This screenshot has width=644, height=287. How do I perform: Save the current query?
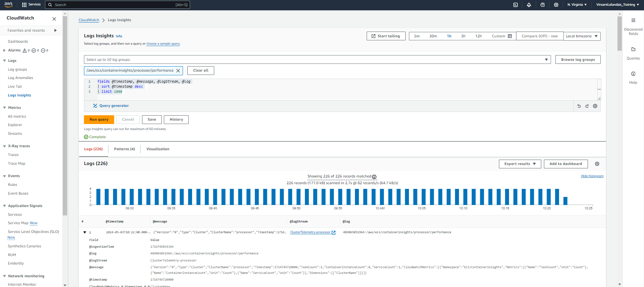click(152, 120)
